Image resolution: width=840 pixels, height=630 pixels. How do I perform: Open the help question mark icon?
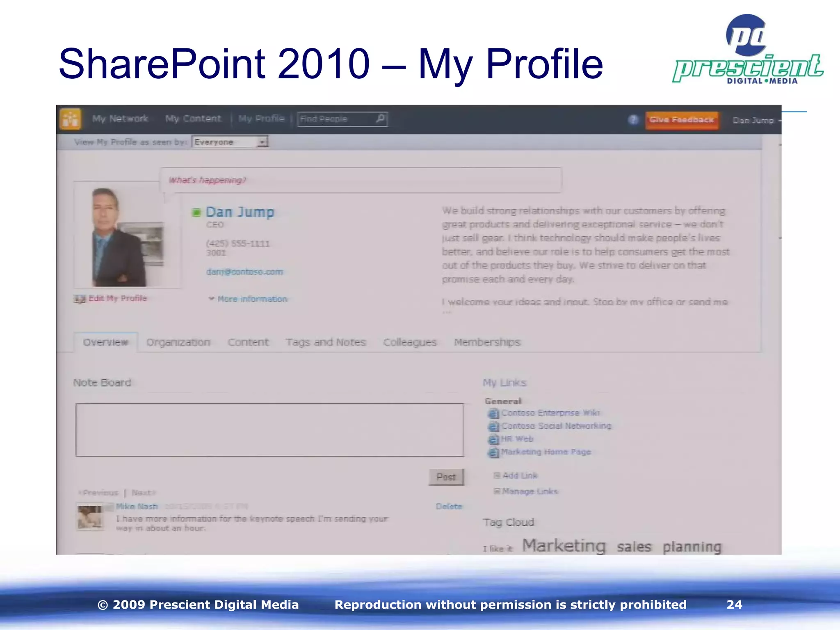tap(633, 120)
